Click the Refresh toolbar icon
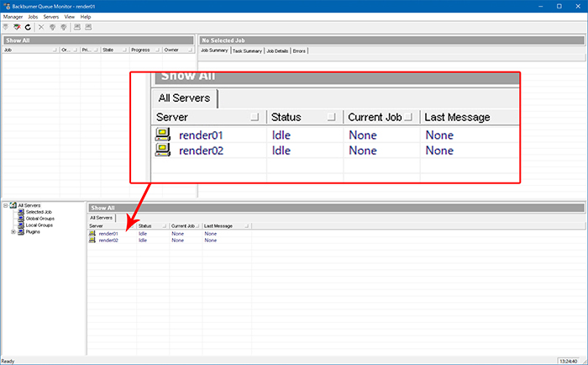588x365 pixels. (28, 27)
